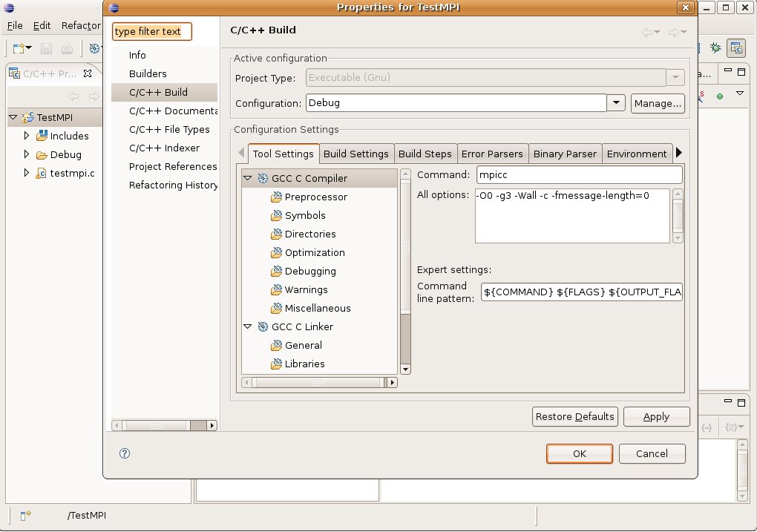The height and width of the screenshot is (532, 757).
Task: Click the Cancel button
Action: [652, 454]
